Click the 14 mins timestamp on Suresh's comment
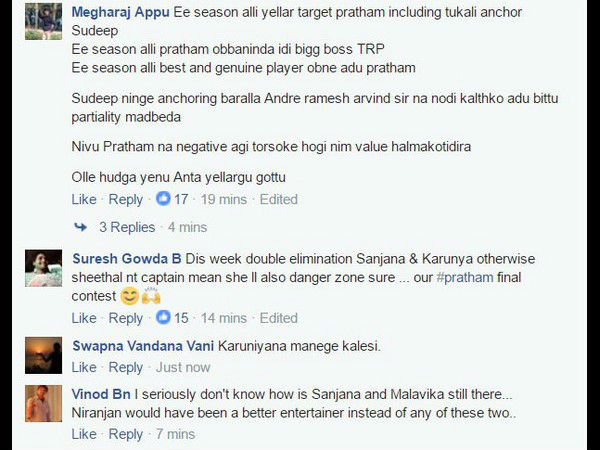The width and height of the screenshot is (600, 450). coord(224,318)
